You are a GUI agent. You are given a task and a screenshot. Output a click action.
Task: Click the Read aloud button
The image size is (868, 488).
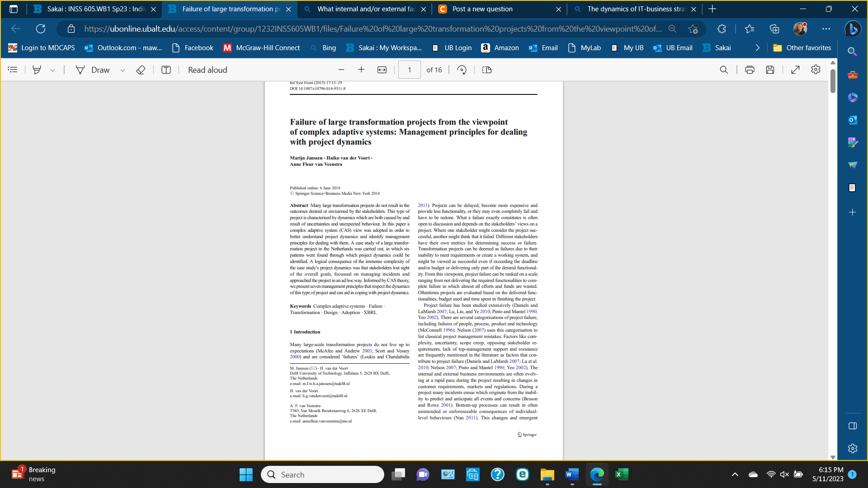click(x=208, y=70)
